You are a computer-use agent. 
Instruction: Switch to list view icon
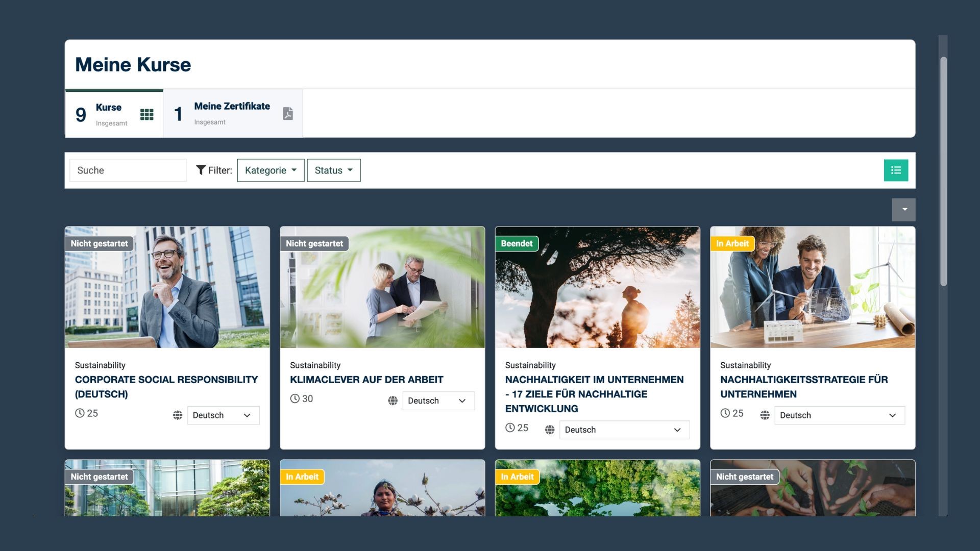[896, 170]
